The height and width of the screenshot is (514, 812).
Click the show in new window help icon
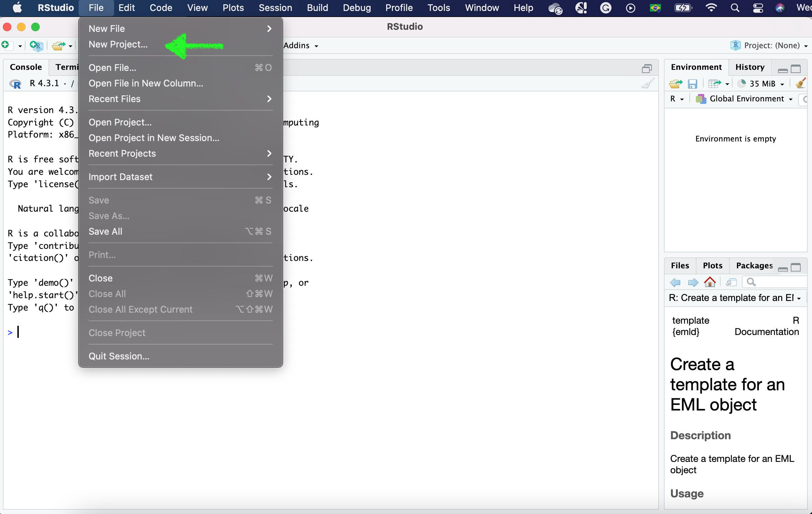tap(731, 282)
